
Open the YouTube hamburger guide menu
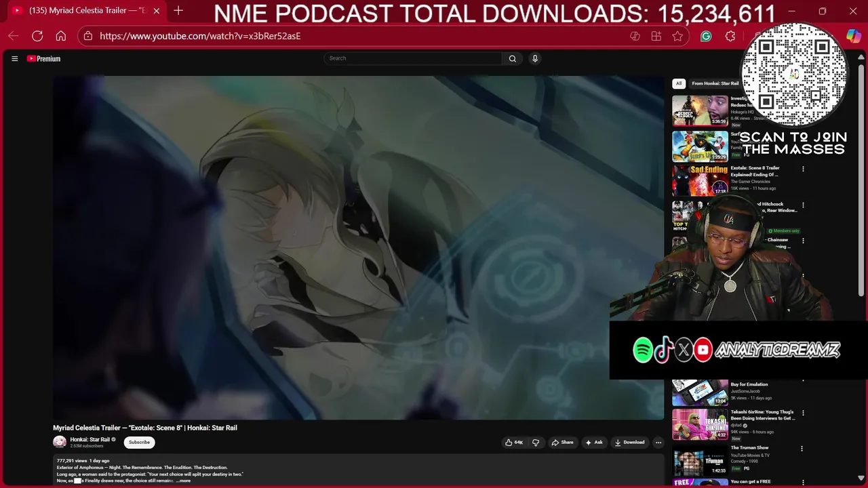(x=14, y=59)
